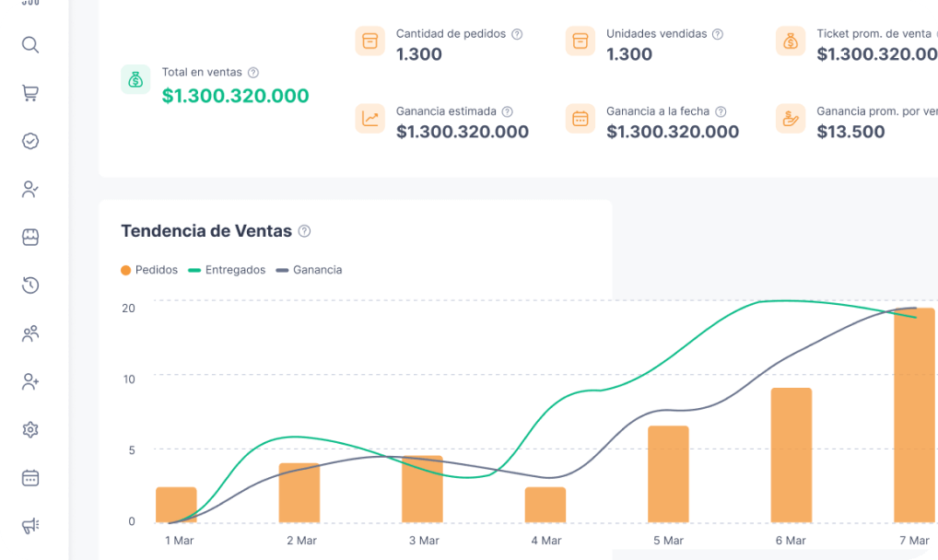The image size is (938, 560).
Task: Open the shopping cart sidebar icon
Action: (30, 93)
